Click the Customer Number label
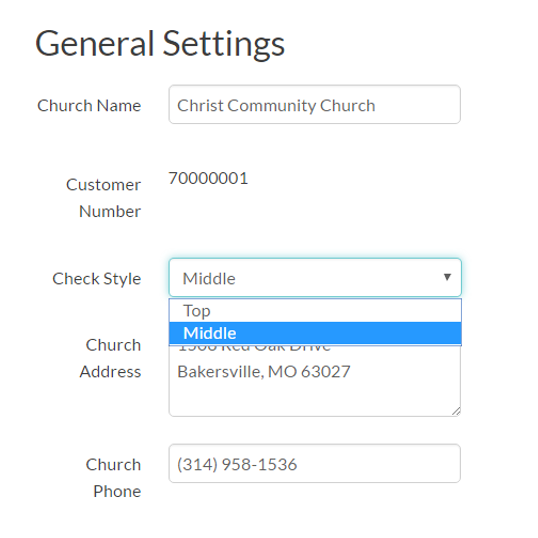This screenshot has height=538, width=538. 103,198
